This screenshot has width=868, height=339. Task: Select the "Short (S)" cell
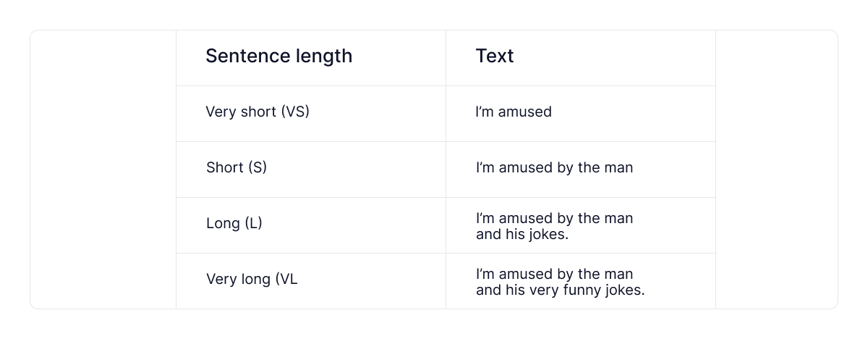click(x=237, y=168)
